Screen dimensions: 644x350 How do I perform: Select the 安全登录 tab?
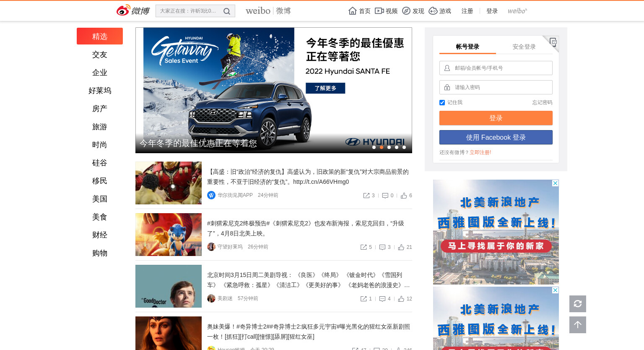pos(524,47)
